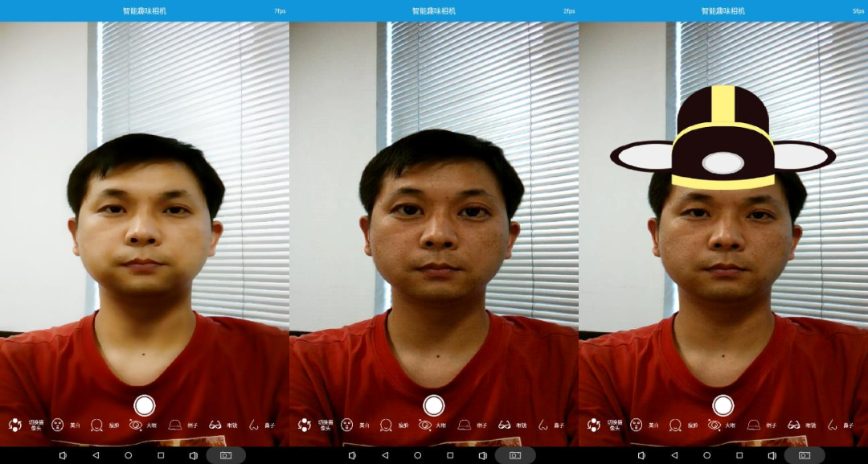Tap the 美白 whitening face icon in 5fps screen
This screenshot has width=868, height=464.
click(x=637, y=425)
